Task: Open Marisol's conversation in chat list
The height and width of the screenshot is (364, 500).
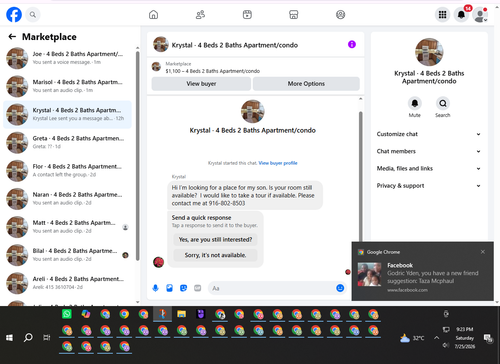Action: [67, 86]
